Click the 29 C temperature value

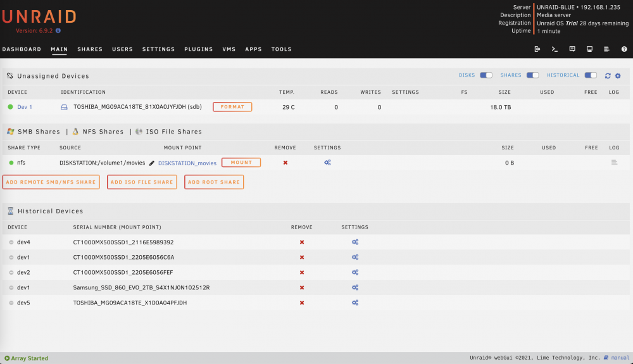click(288, 107)
